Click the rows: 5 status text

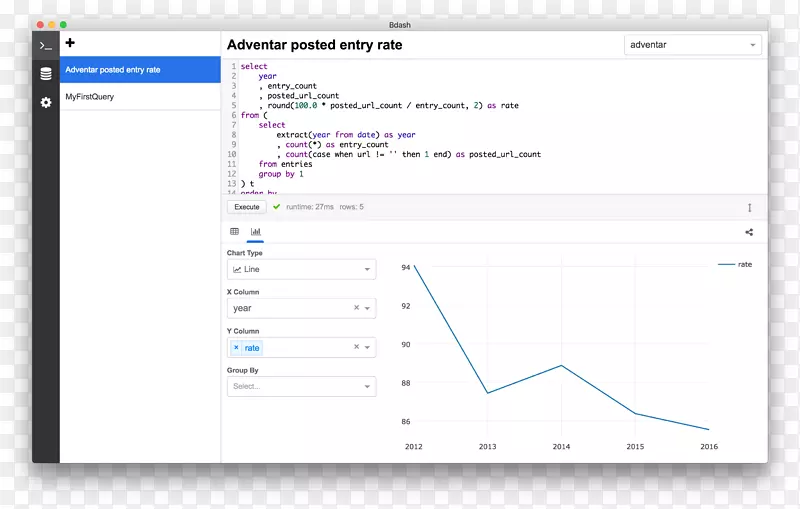352,207
